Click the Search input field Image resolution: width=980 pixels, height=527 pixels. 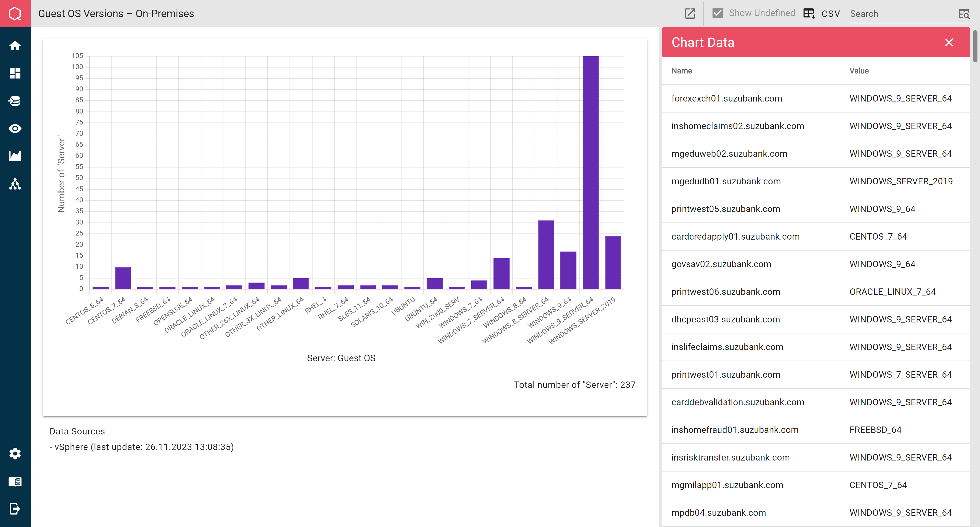click(902, 14)
